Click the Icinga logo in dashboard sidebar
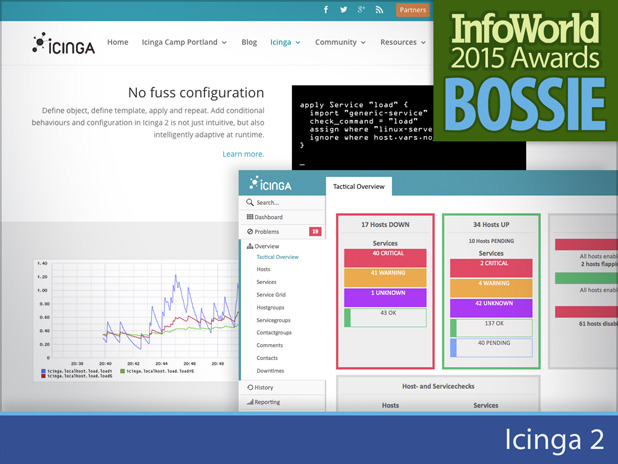The image size is (618, 464). [270, 183]
